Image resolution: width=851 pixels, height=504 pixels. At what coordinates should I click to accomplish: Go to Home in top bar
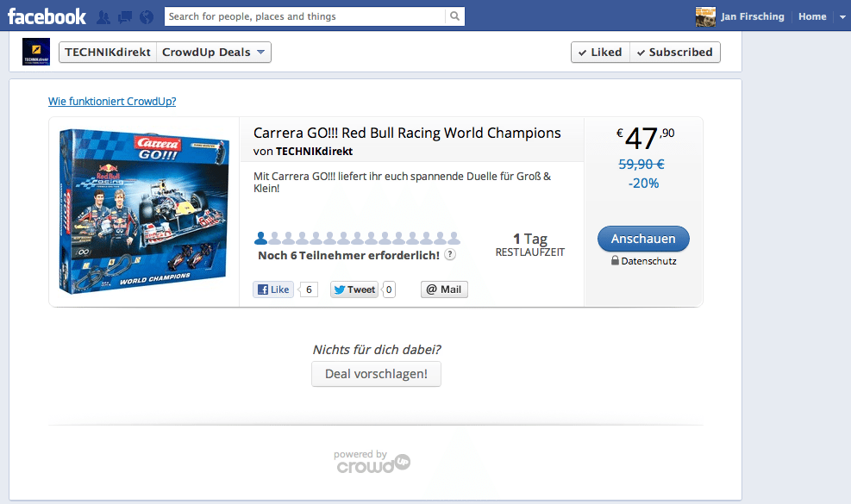point(812,16)
